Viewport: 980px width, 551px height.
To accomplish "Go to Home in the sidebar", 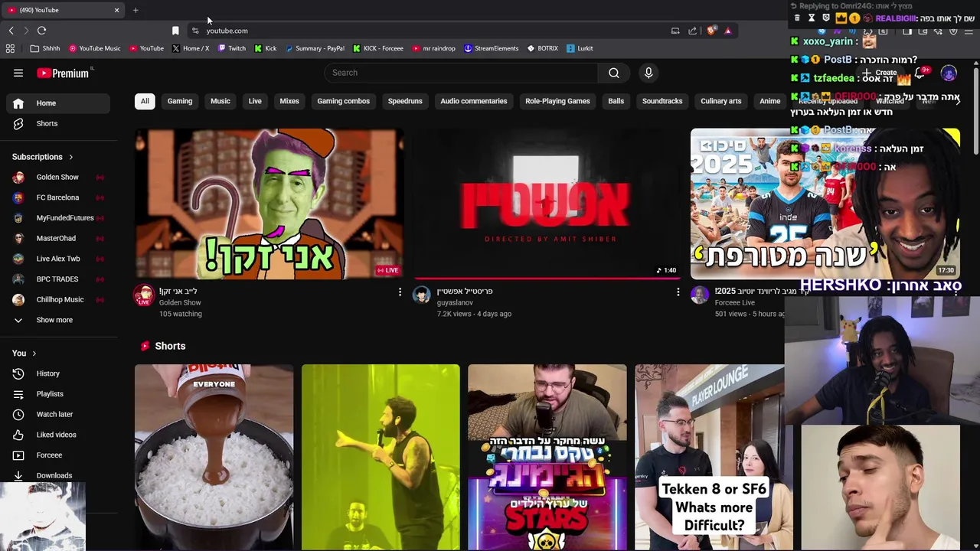I will coord(58,103).
